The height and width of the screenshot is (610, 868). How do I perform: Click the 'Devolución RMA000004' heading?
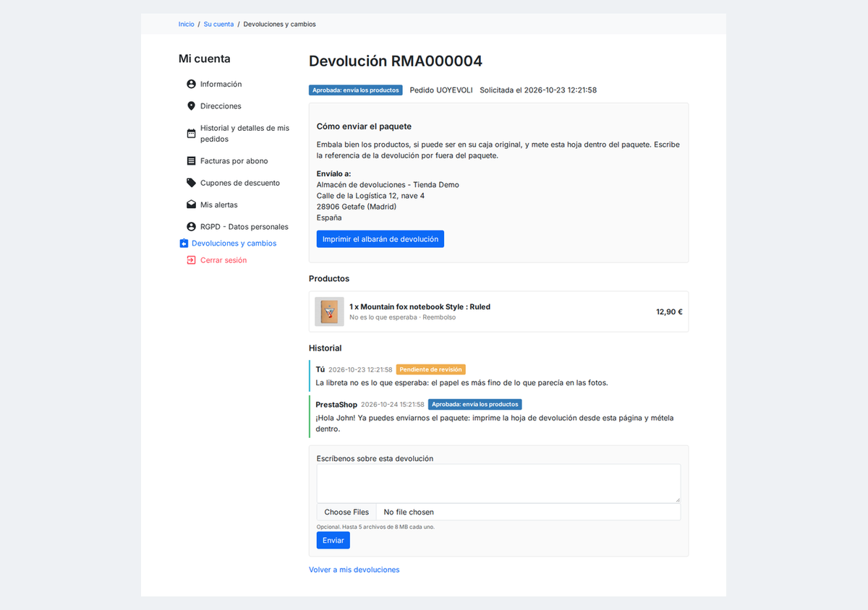tap(396, 61)
